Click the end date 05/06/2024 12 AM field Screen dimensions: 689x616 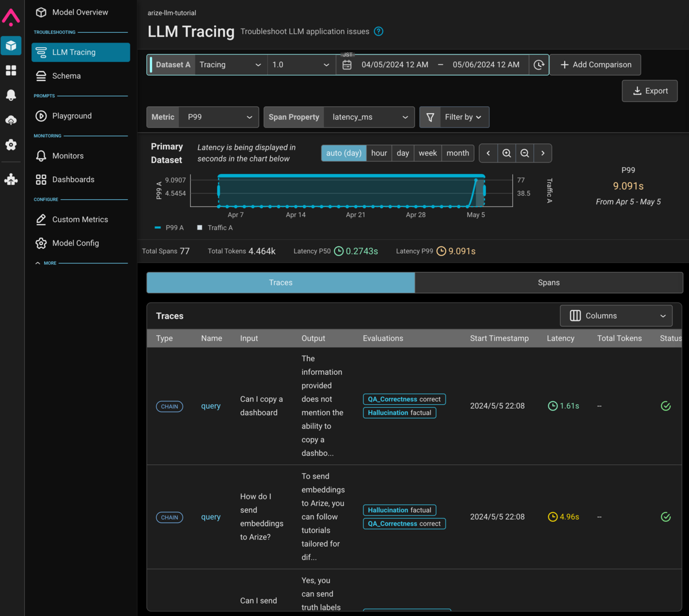tap(486, 65)
